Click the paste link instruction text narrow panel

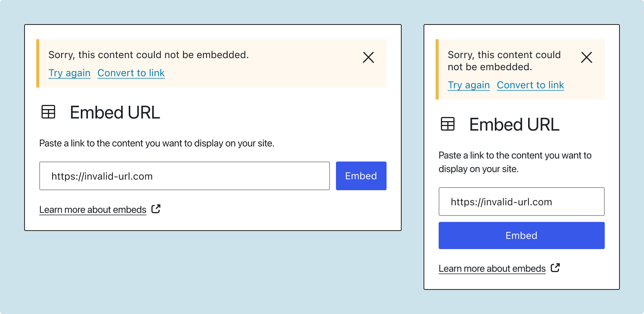tap(515, 162)
